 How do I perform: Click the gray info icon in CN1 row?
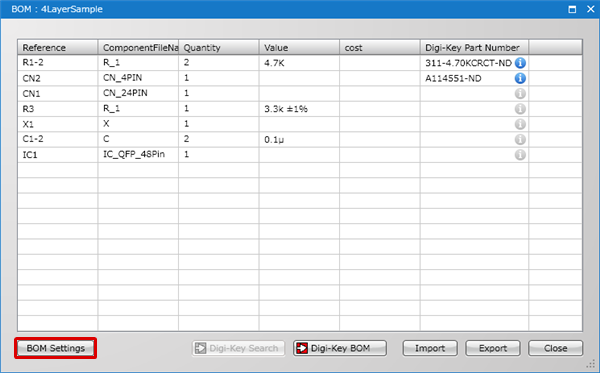click(520, 93)
